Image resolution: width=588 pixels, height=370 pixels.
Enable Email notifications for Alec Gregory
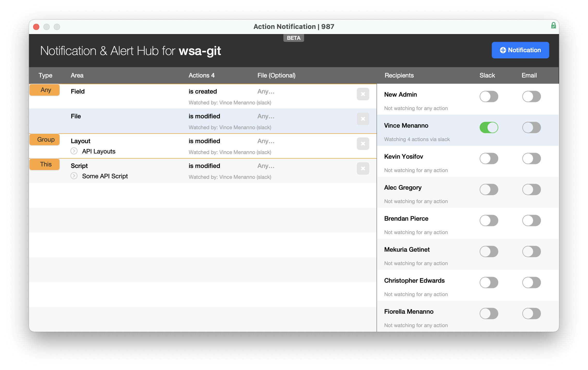(531, 190)
